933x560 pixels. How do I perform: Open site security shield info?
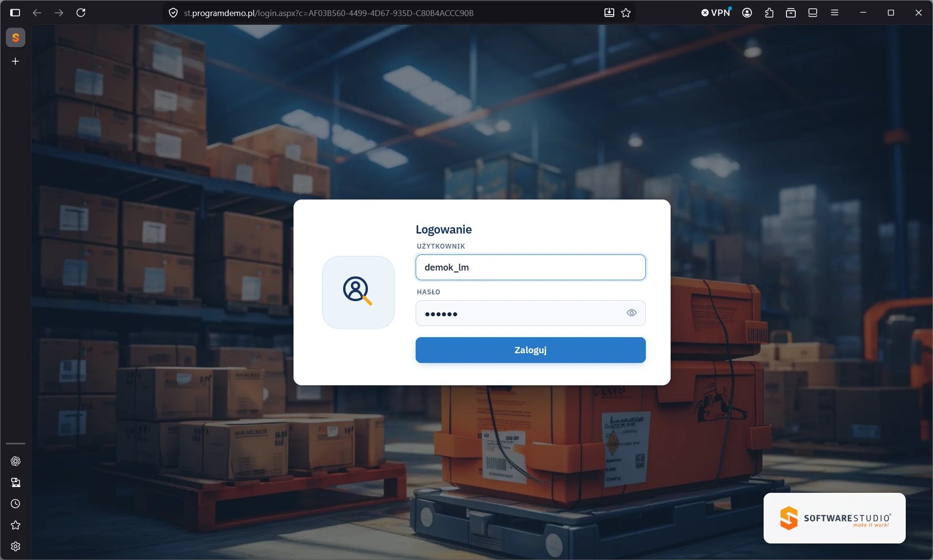pos(173,13)
